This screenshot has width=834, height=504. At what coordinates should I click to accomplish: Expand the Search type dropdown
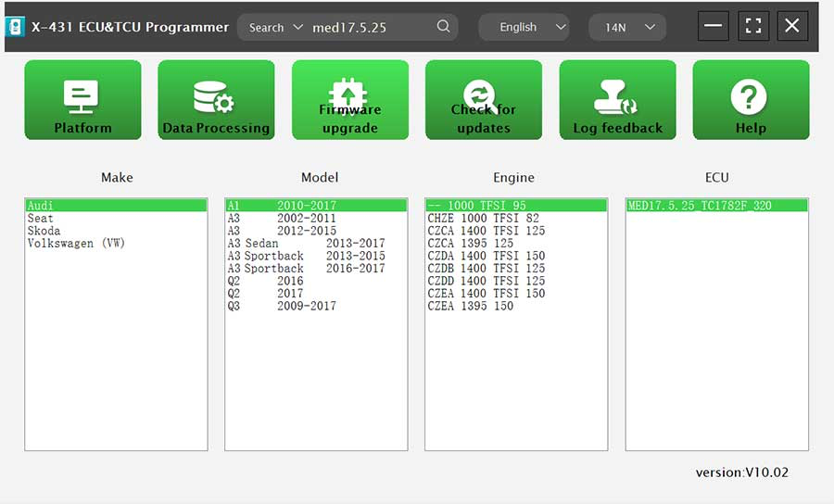pos(275,28)
